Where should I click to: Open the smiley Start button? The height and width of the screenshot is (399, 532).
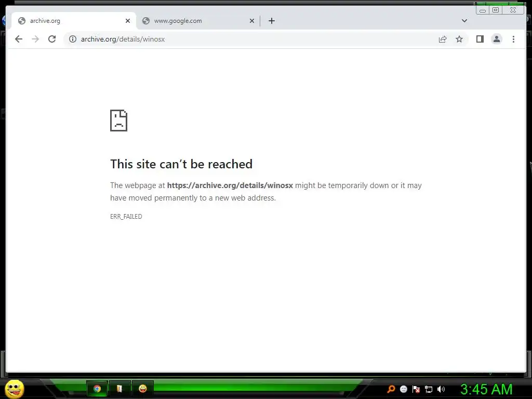[x=14, y=389]
